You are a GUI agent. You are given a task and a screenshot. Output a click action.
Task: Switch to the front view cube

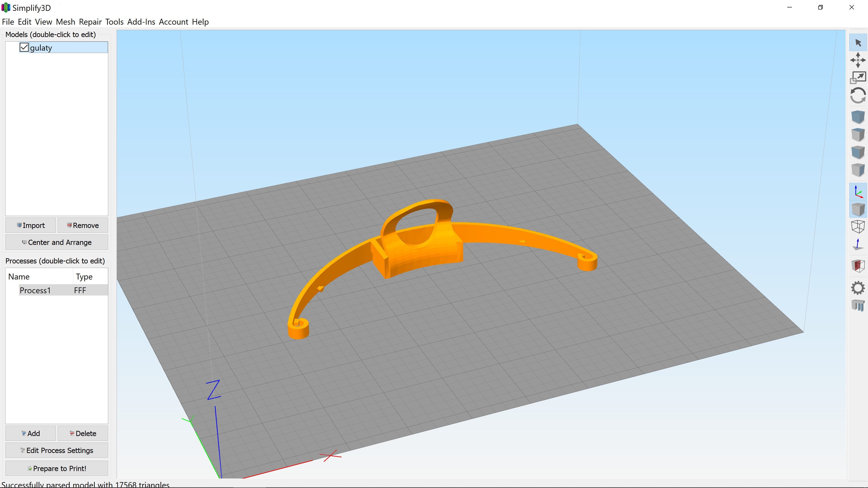pyautogui.click(x=858, y=152)
